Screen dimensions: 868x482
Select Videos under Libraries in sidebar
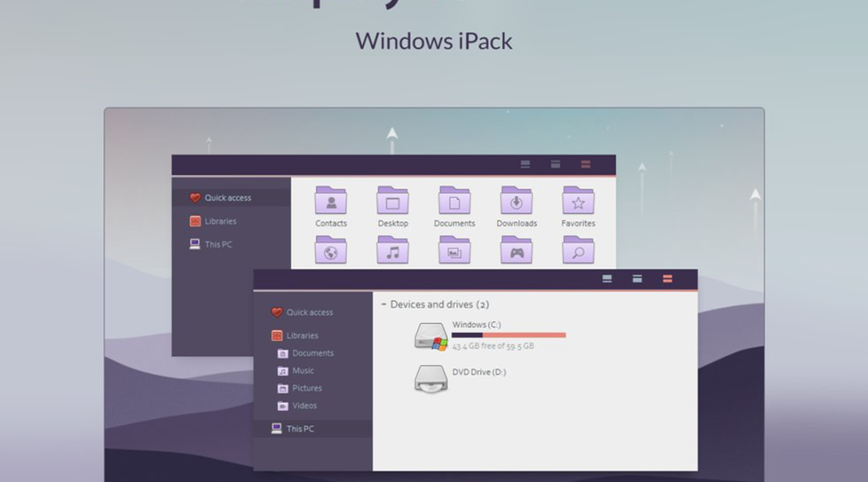tap(303, 406)
